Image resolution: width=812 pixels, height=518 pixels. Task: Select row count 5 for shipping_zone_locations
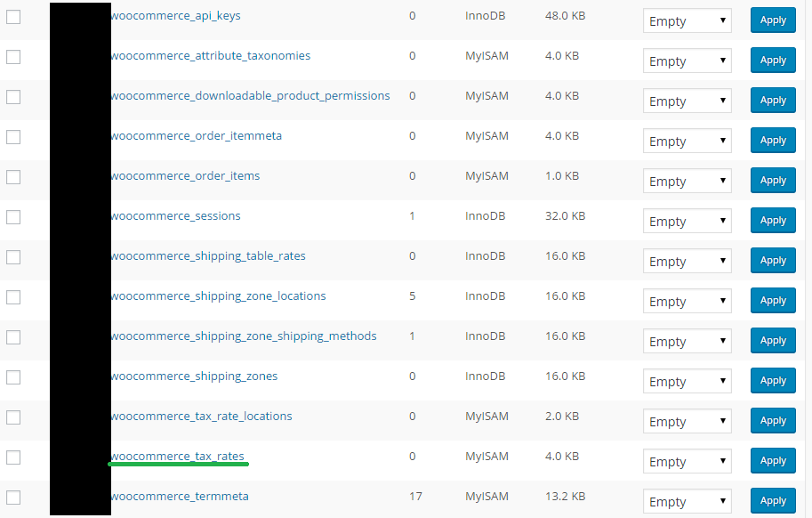click(412, 296)
